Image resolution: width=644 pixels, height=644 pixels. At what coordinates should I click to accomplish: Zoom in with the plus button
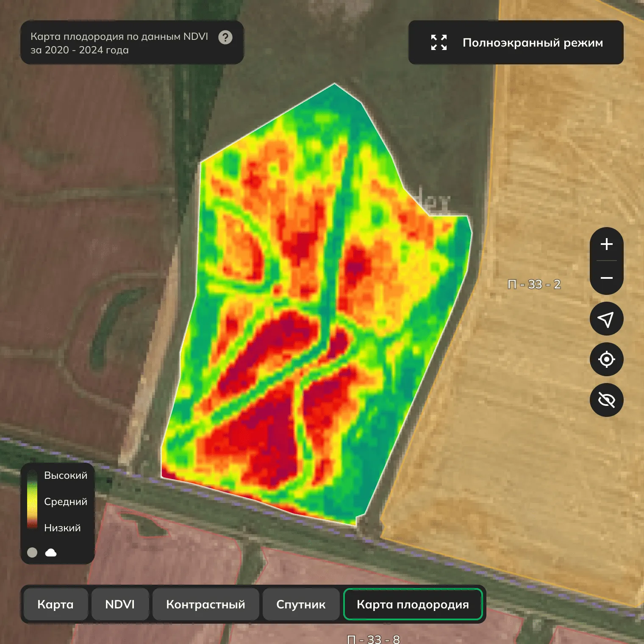606,244
